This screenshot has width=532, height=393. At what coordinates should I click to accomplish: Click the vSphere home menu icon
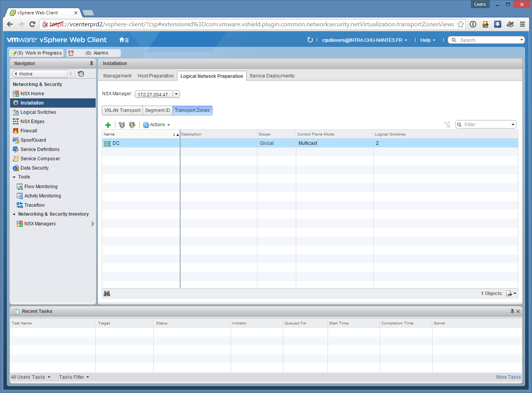(124, 40)
